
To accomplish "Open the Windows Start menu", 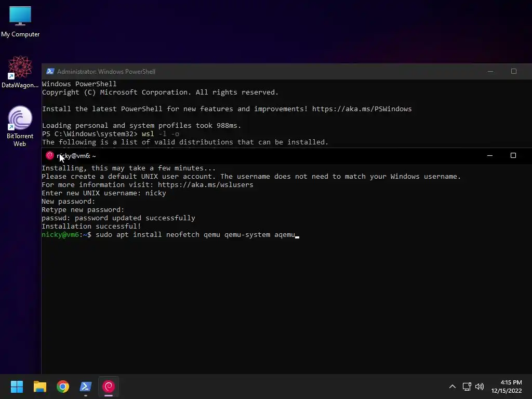I will point(17,387).
